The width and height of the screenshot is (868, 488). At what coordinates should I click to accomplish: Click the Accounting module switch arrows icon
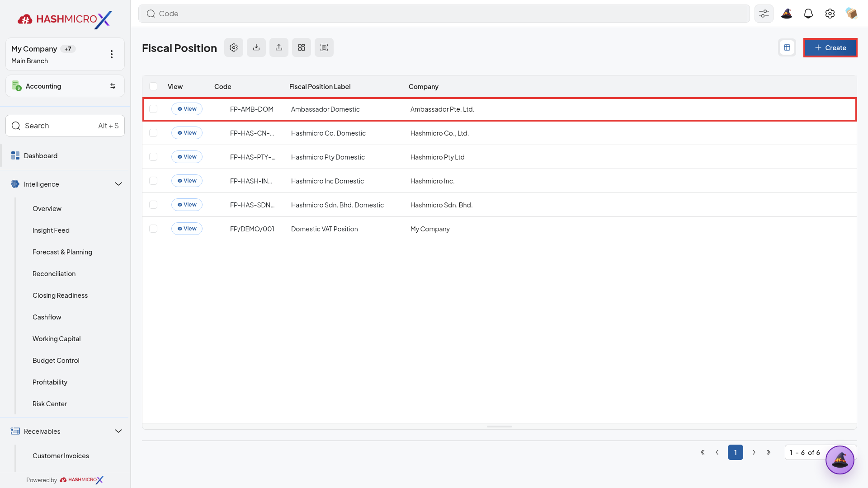[x=113, y=86]
